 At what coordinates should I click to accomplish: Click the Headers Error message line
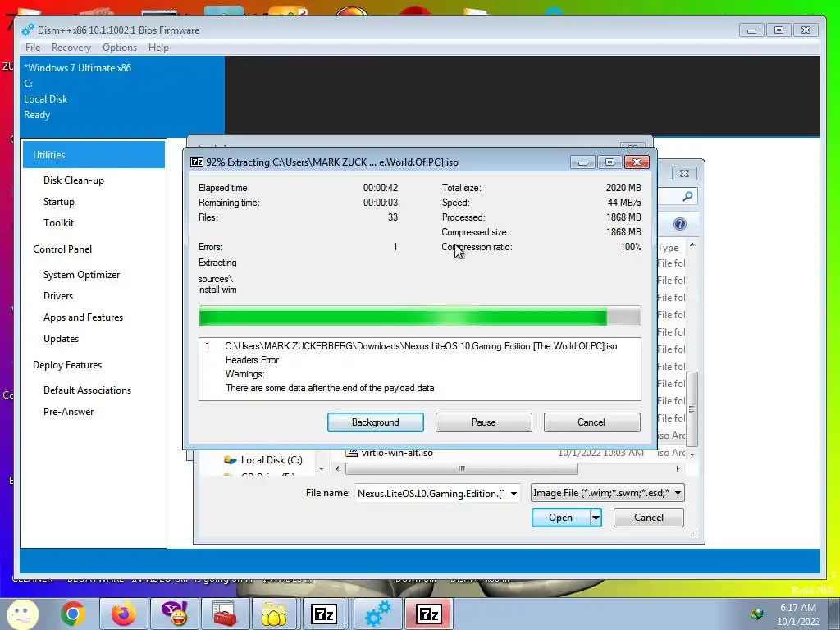(x=252, y=360)
